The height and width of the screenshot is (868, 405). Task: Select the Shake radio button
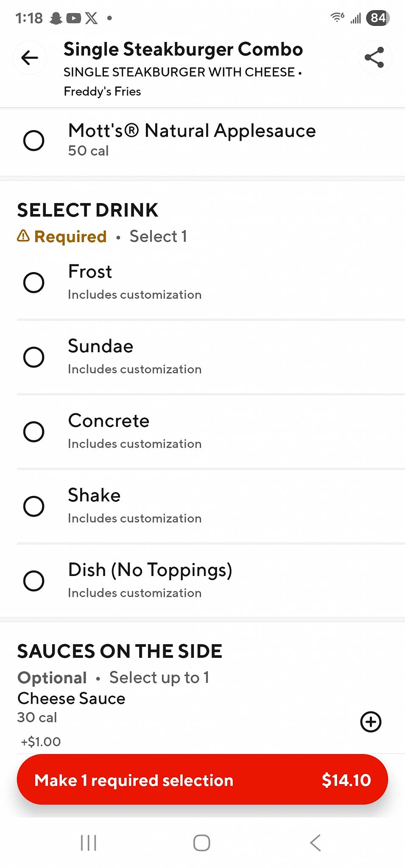coord(34,506)
